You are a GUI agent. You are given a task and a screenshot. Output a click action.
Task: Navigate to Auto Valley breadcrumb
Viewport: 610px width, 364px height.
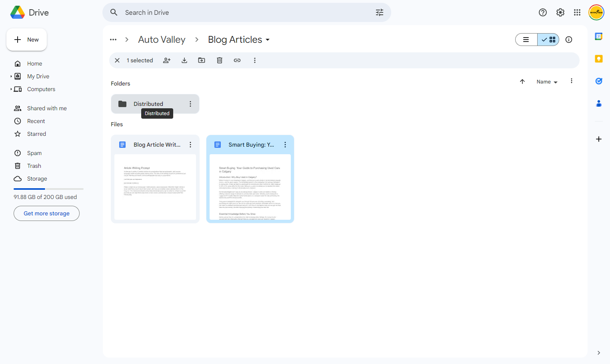click(x=162, y=40)
